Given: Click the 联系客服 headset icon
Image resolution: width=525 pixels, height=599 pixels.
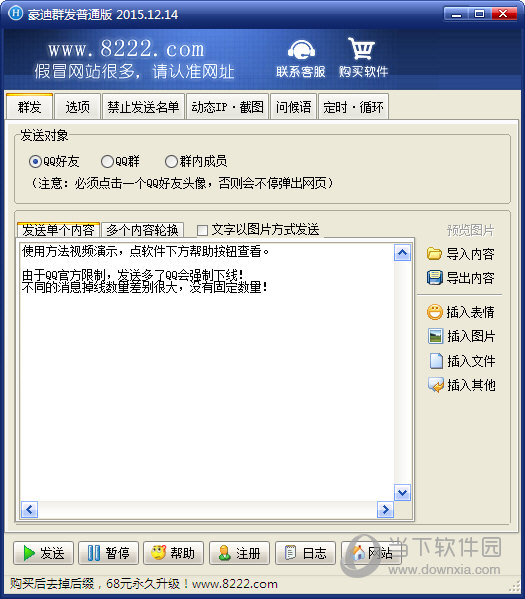Looking at the screenshot, I should pos(301,50).
